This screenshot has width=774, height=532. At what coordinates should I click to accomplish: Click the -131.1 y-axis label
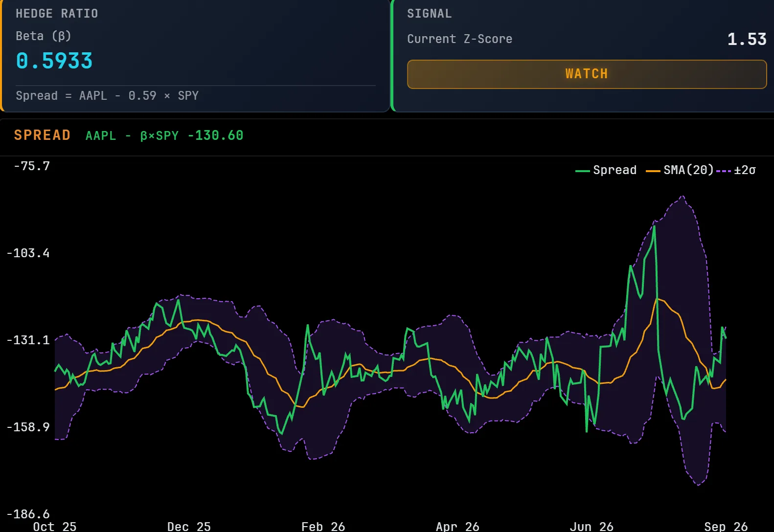point(28,340)
